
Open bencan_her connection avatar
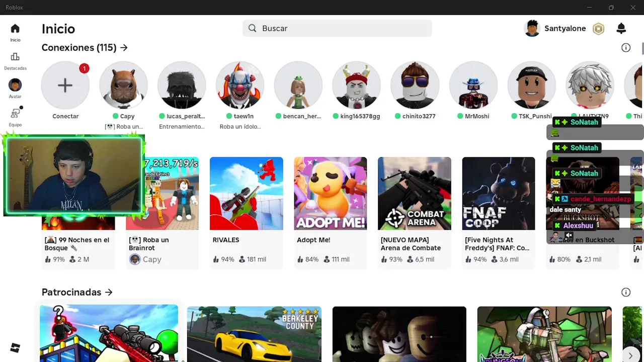pos(298,85)
